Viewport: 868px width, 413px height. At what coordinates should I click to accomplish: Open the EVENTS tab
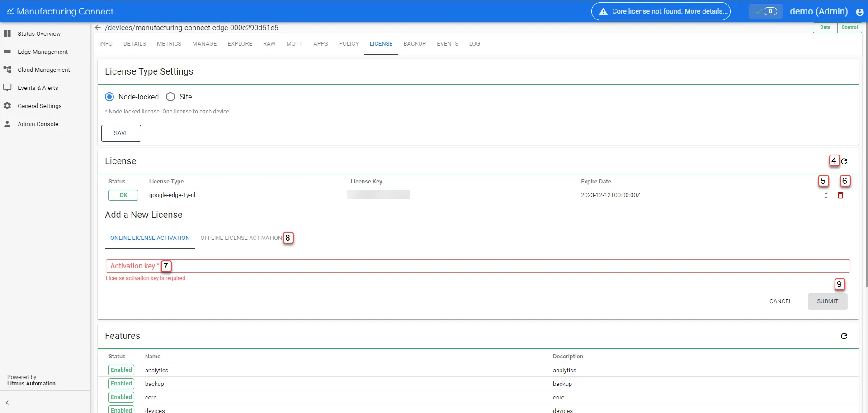click(x=448, y=44)
